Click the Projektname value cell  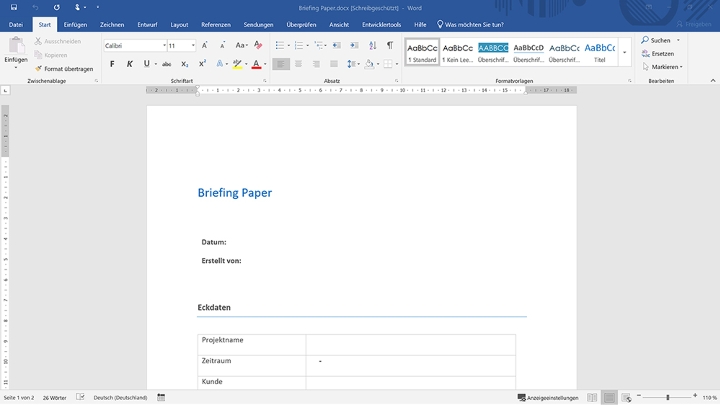411,344
